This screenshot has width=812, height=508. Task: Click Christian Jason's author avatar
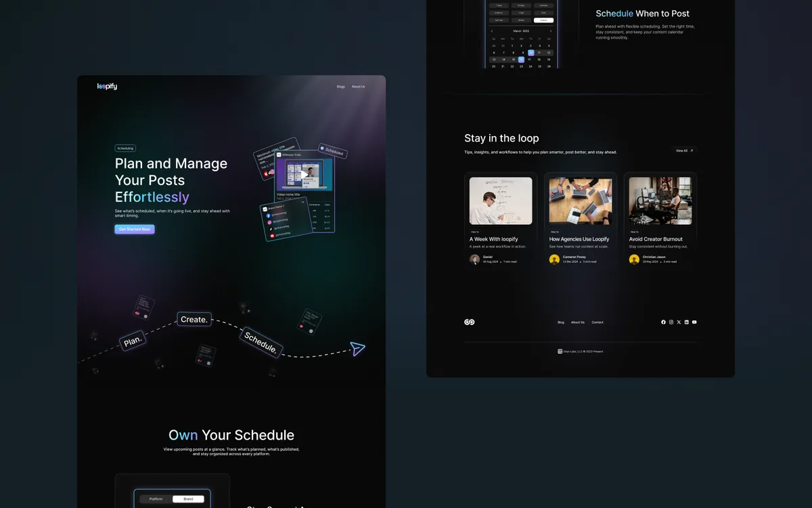634,259
